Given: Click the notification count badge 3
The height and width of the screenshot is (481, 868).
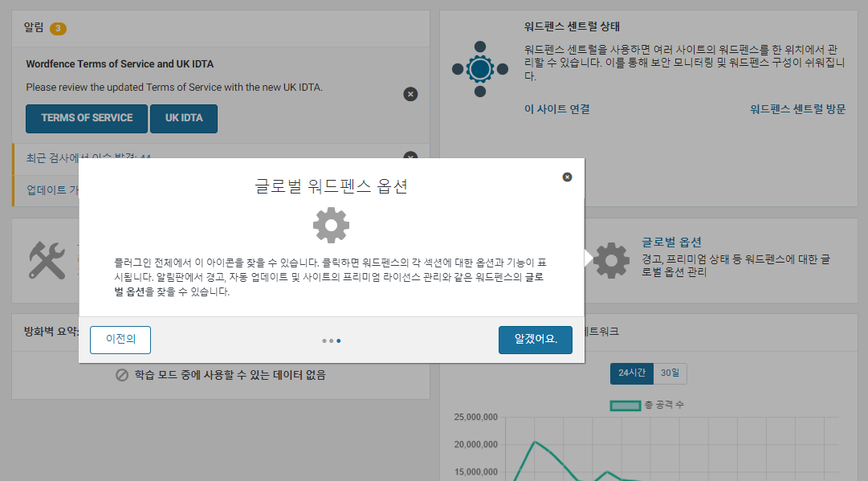Looking at the screenshot, I should (x=58, y=28).
